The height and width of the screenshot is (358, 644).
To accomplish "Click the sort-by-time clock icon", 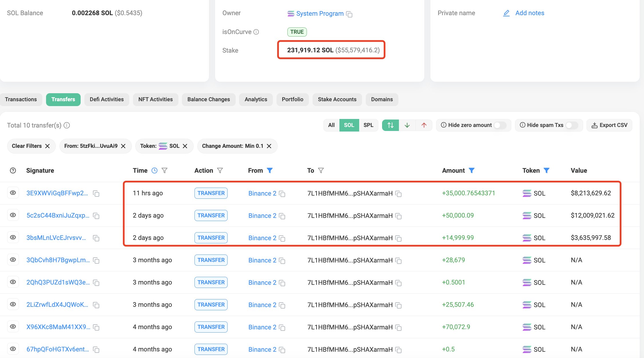I will [x=155, y=170].
